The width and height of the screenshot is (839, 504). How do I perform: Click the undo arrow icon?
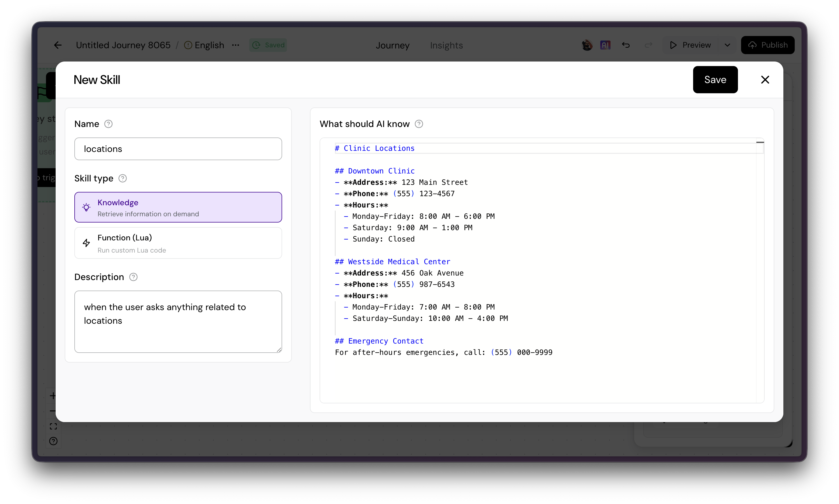(x=626, y=45)
